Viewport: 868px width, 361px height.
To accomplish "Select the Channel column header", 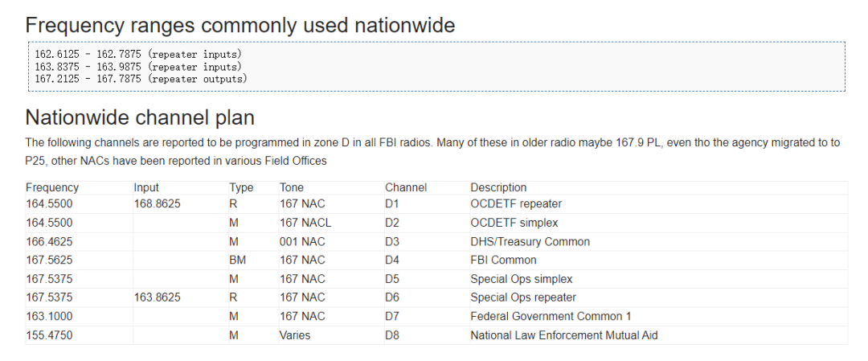I will (406, 187).
